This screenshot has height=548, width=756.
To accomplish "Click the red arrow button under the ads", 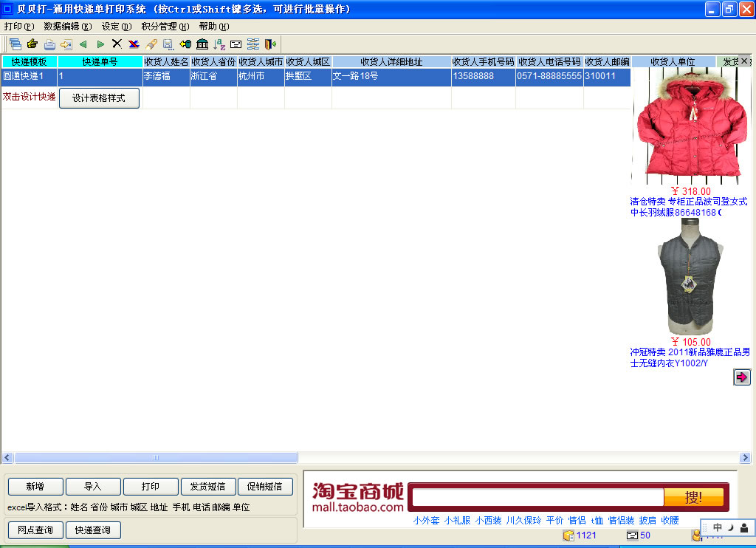I will point(741,377).
